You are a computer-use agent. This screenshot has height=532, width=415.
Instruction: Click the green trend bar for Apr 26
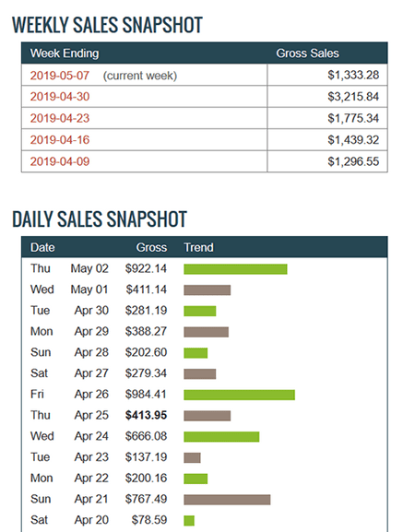[239, 395]
